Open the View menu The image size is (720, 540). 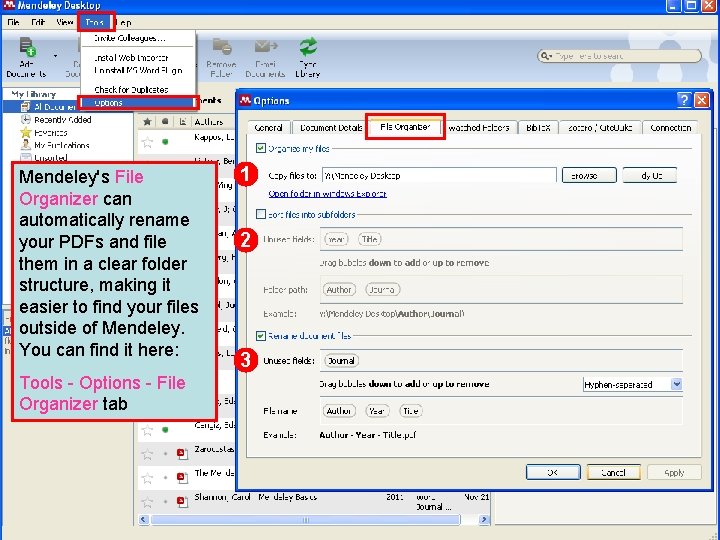coord(65,22)
